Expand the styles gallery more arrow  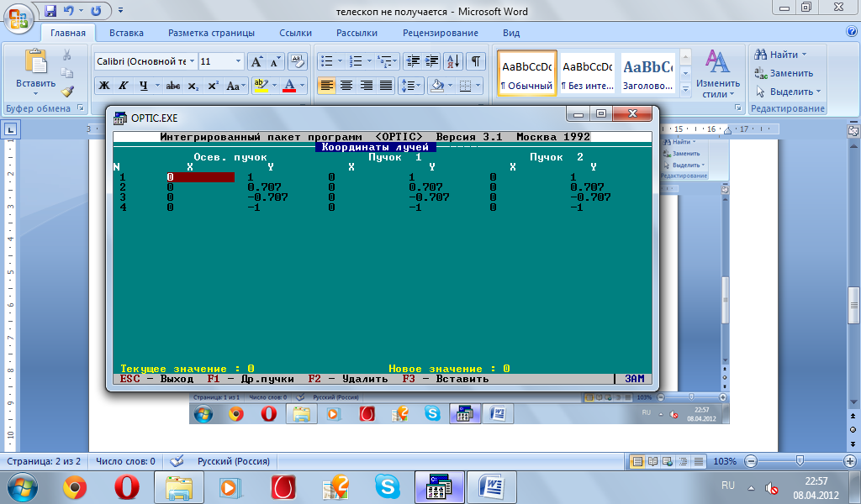(685, 89)
